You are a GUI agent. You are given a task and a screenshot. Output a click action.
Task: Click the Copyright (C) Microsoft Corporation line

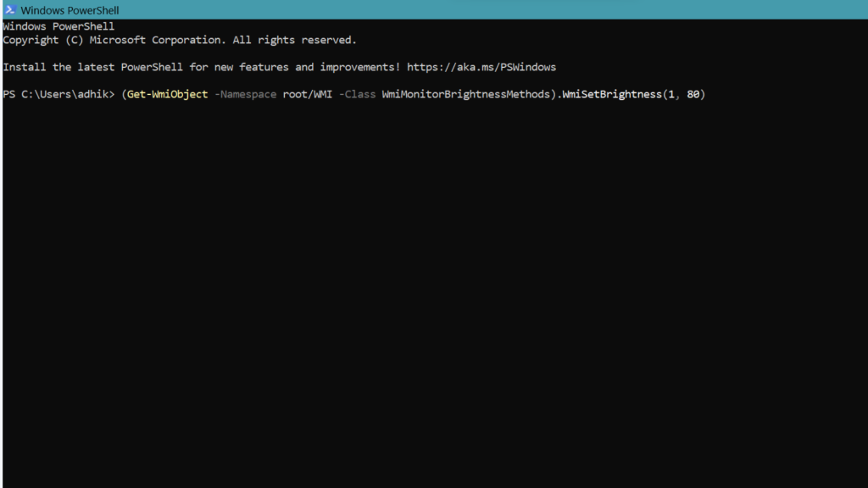click(180, 40)
